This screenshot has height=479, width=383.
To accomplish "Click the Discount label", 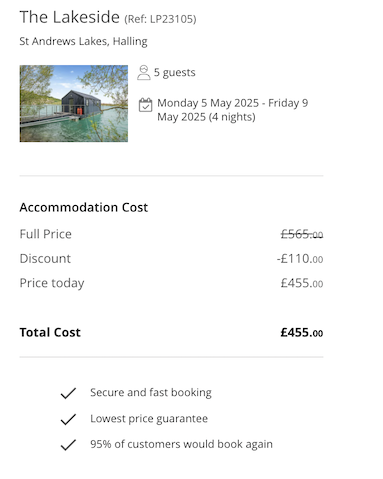I will coord(45,259).
